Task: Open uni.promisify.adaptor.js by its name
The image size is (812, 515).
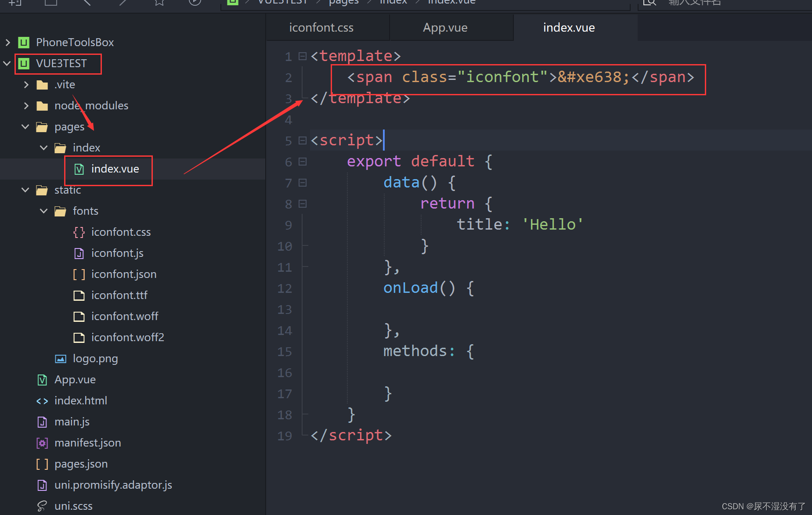Action: (x=113, y=485)
